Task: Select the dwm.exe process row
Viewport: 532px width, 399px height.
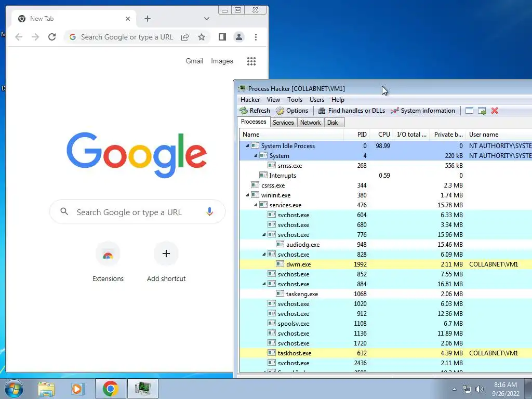Action: (386, 264)
